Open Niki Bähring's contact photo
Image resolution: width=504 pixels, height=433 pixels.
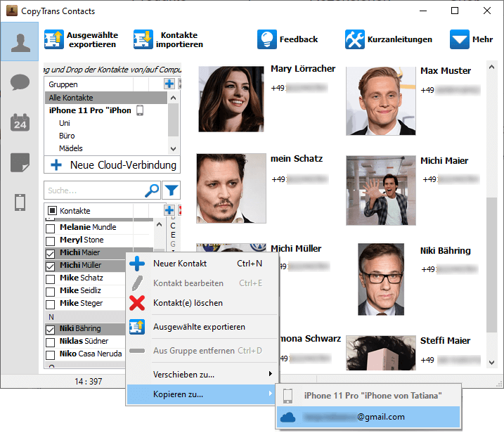click(381, 279)
